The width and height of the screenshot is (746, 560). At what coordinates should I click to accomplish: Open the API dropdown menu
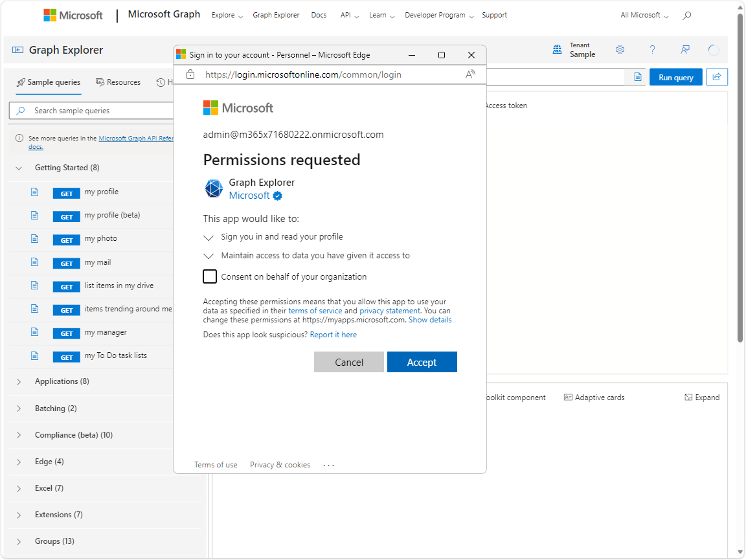pyautogui.click(x=350, y=16)
